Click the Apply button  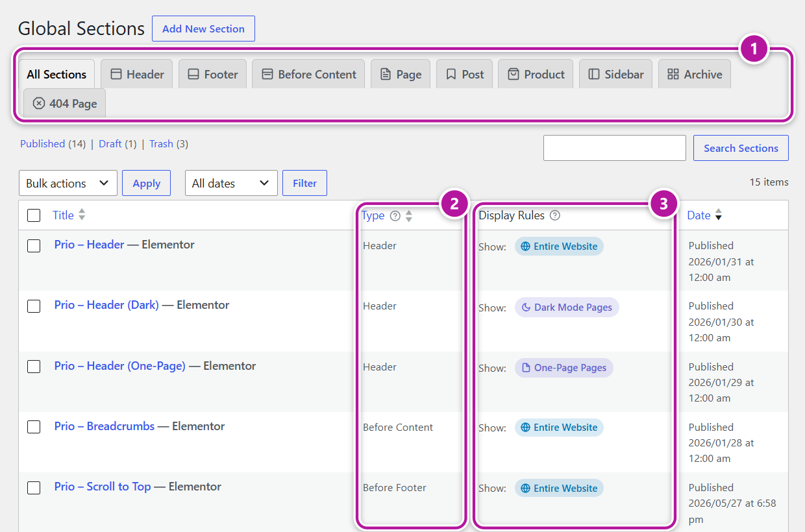click(146, 183)
